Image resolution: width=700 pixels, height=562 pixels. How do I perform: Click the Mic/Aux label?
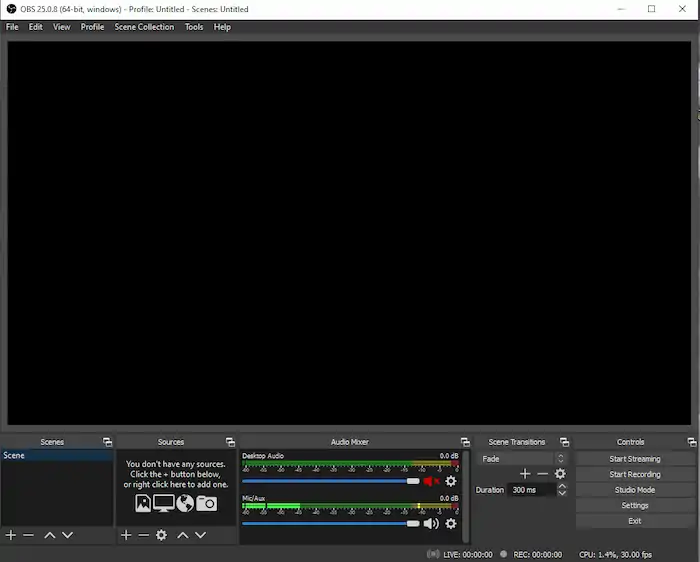point(254,498)
